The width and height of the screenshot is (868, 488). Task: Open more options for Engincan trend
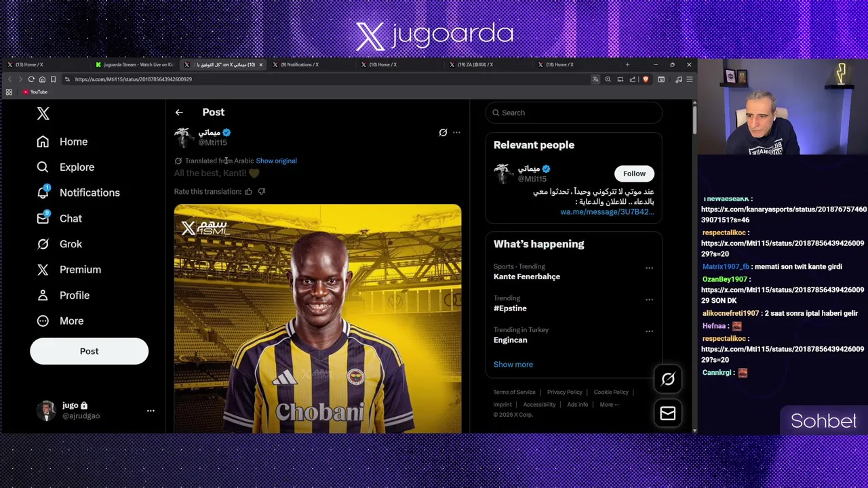pos(649,331)
